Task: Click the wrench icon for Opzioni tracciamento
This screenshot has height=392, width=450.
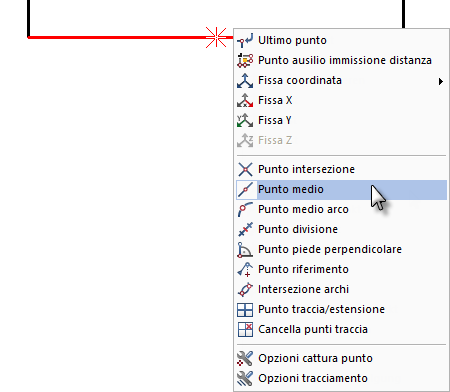Action: pos(245,378)
